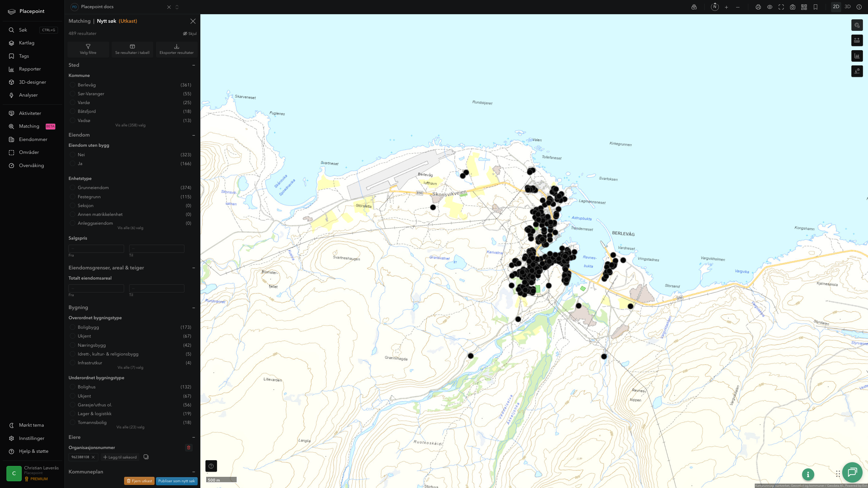Click Fjern utkast button
Image resolution: width=868 pixels, height=488 pixels.
point(139,481)
